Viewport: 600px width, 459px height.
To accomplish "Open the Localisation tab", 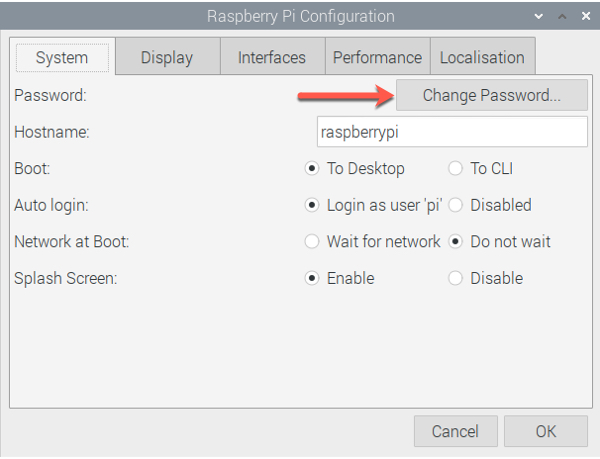I will pos(482,57).
